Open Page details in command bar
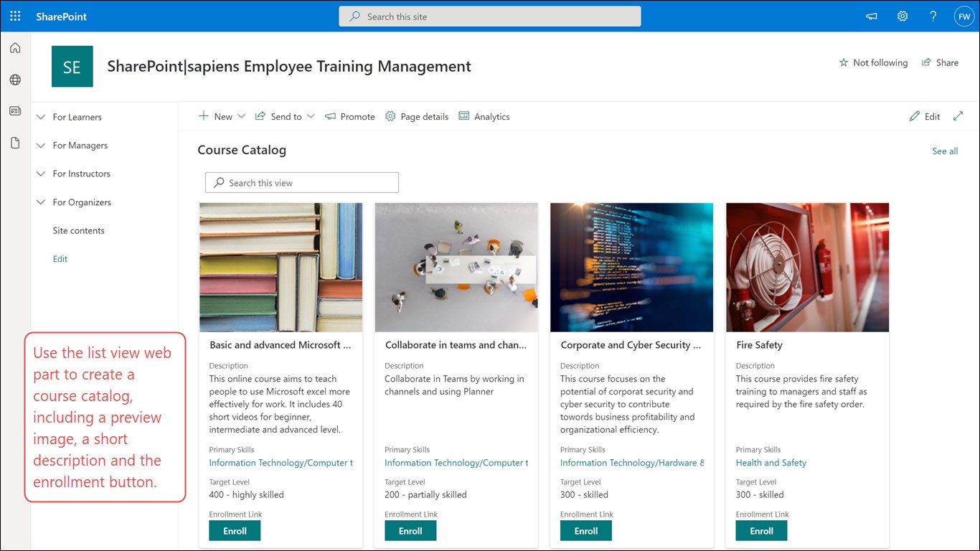This screenshot has height=551, width=980. [x=417, y=116]
